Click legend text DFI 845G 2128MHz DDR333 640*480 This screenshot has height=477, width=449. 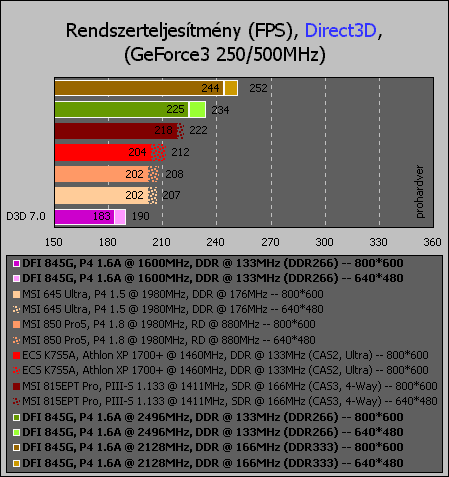coord(213,463)
